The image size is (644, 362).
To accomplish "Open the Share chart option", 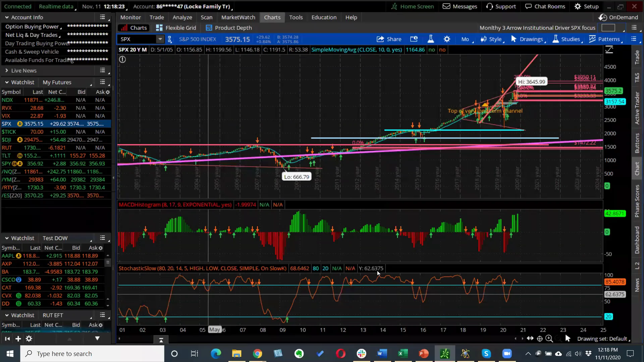I will [389, 39].
